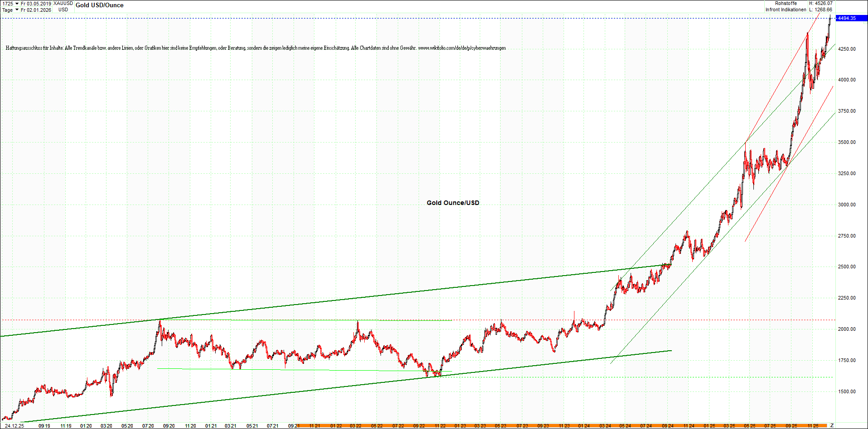Click the start date field "Fr 03.05.2019"
The image size is (868, 429).
tap(35, 3)
